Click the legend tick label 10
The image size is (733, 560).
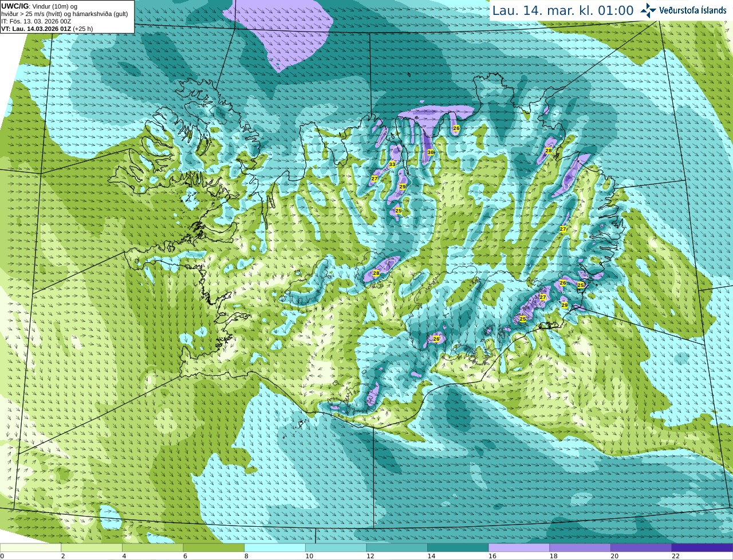[309, 556]
